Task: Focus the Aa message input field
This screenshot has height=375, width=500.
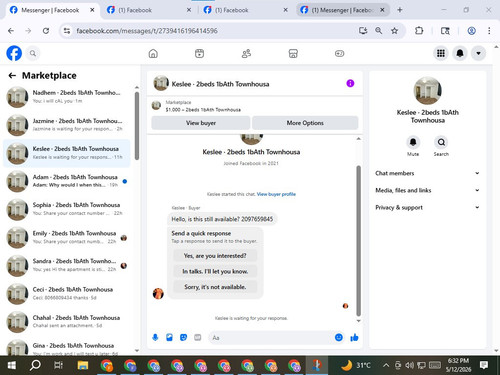Action: click(272, 338)
